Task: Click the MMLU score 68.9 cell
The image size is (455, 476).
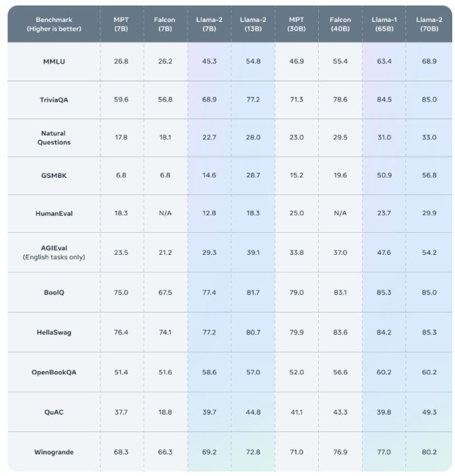Action: 429,61
